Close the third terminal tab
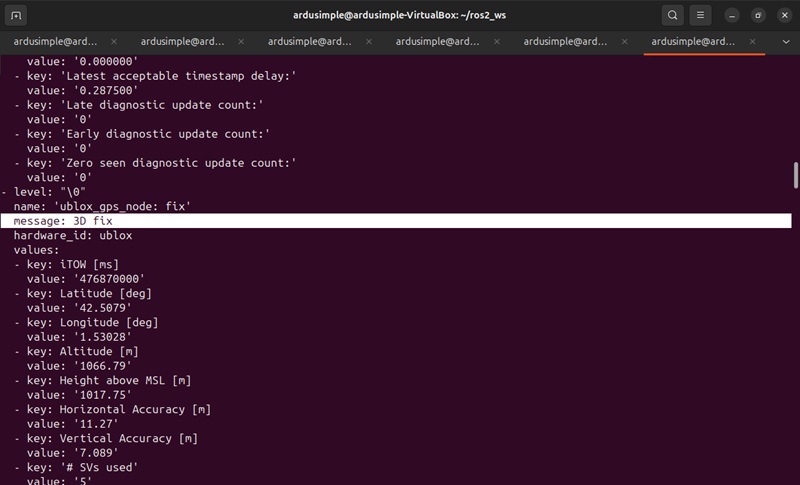The height and width of the screenshot is (485, 800). [x=368, y=42]
